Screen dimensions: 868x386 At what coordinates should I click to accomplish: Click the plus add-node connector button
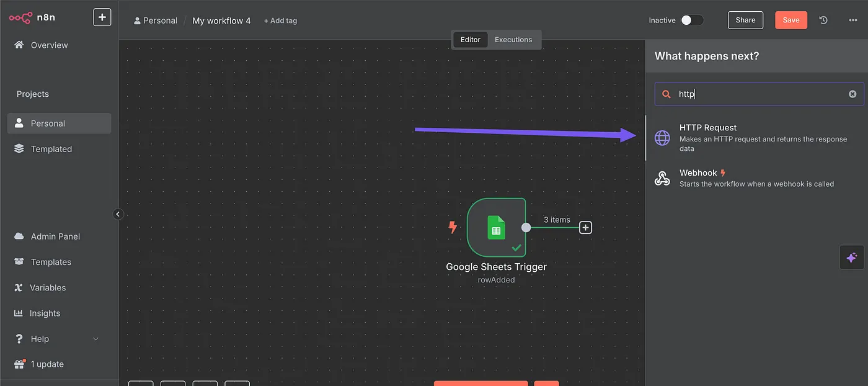(x=585, y=227)
